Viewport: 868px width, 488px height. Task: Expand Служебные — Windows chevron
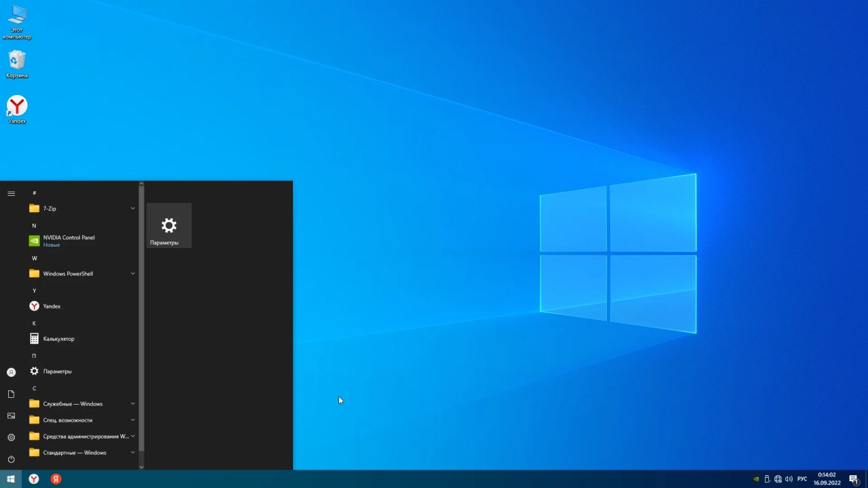pos(133,404)
